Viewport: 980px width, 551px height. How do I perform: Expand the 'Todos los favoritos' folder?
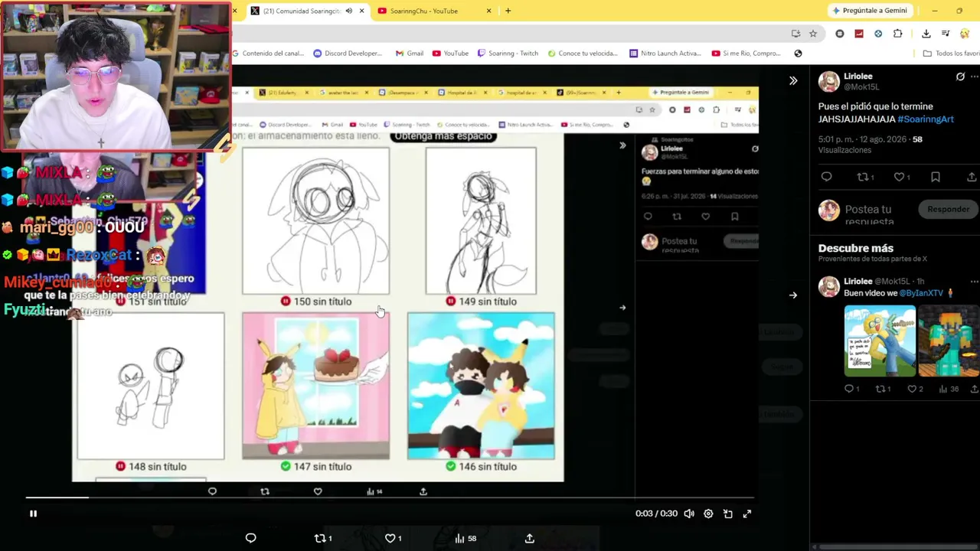[951, 54]
